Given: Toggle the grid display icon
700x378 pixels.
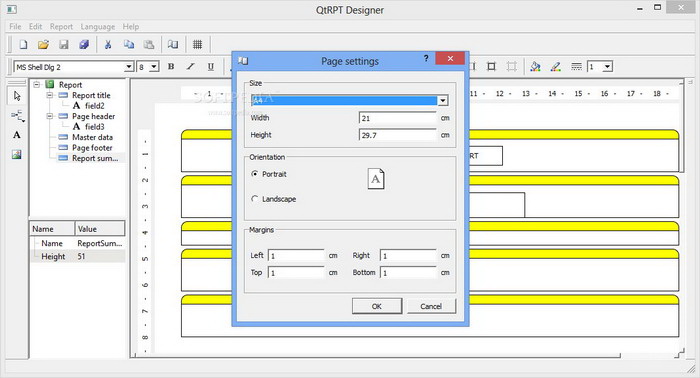Looking at the screenshot, I should [197, 44].
